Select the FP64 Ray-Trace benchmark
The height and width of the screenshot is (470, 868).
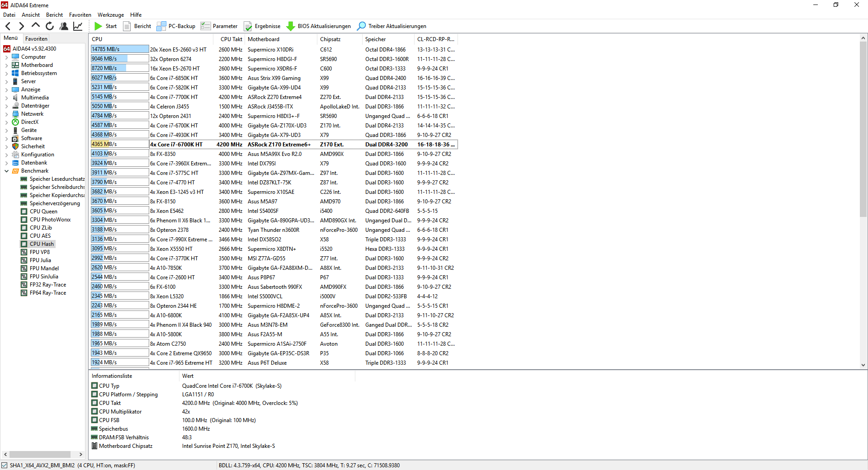pyautogui.click(x=48, y=293)
